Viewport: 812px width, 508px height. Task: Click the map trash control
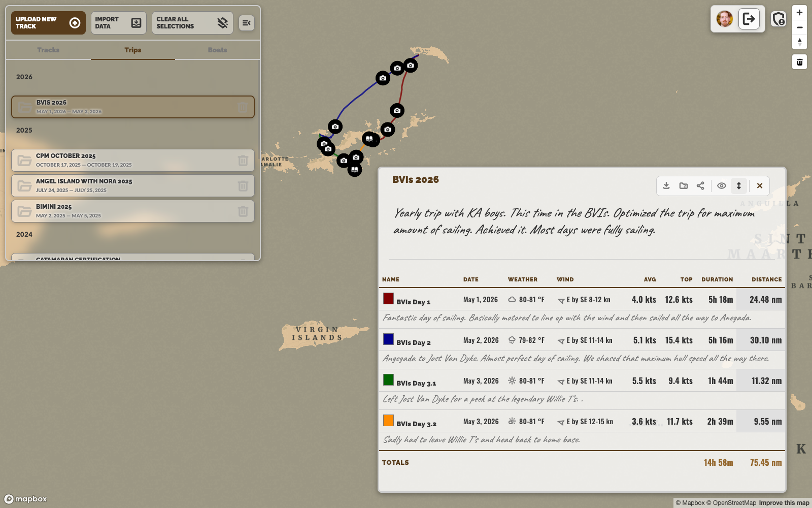pos(799,62)
